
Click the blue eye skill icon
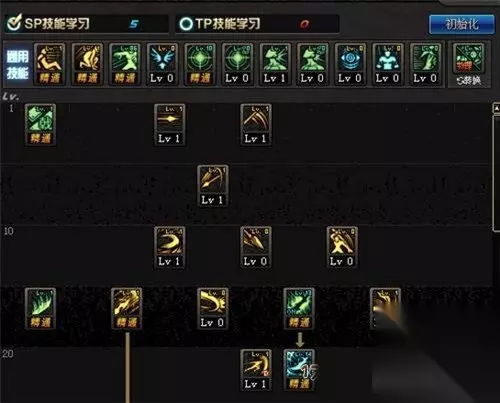pyautogui.click(x=350, y=64)
